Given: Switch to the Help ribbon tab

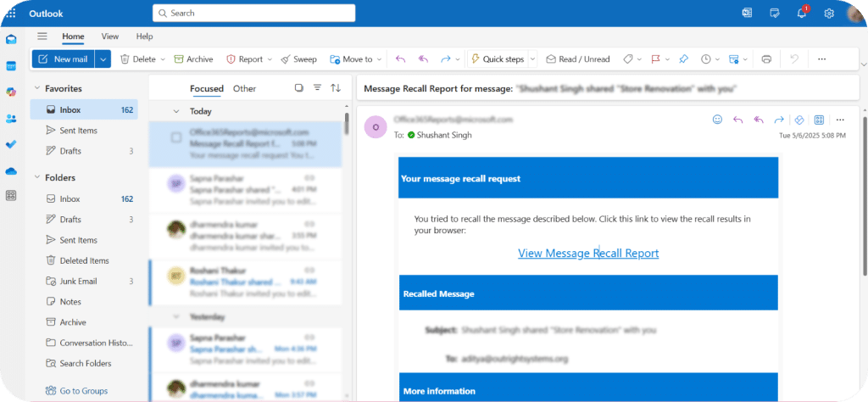Looking at the screenshot, I should point(144,36).
